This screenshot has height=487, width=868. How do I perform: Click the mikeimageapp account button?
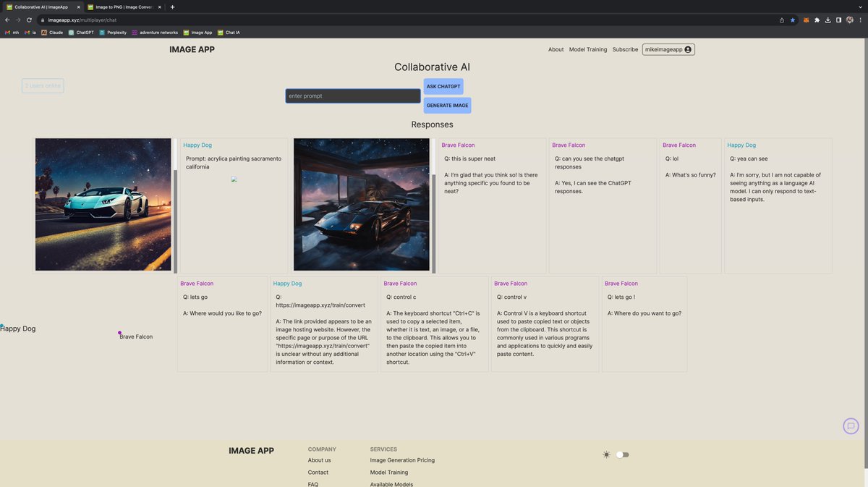[668, 50]
